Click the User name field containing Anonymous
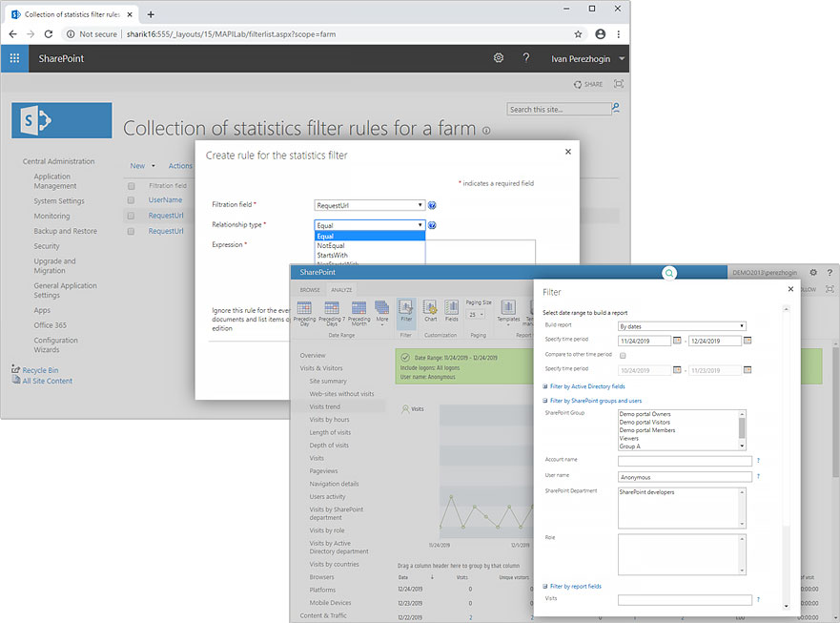 point(685,477)
